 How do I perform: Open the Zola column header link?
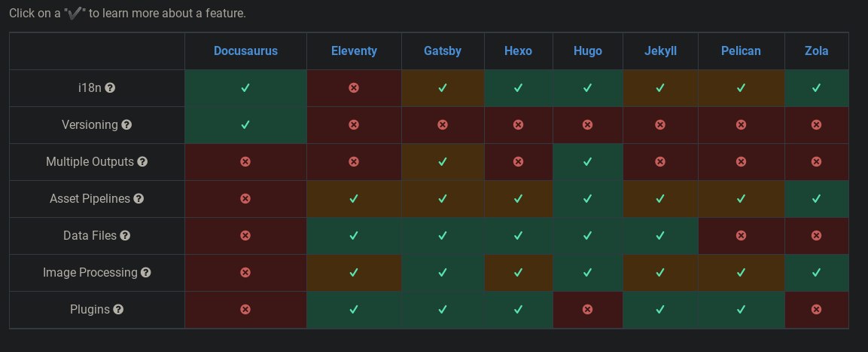click(x=817, y=51)
